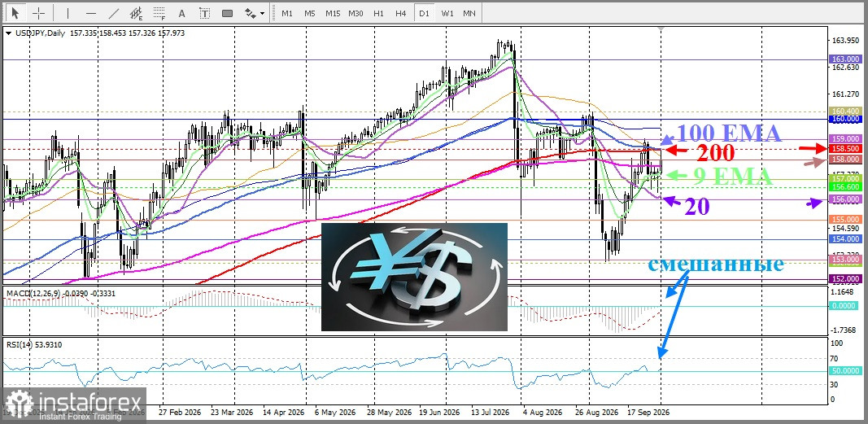Screen dimensions: 868x424
Task: Activate the Crosshair tool
Action: [39, 13]
